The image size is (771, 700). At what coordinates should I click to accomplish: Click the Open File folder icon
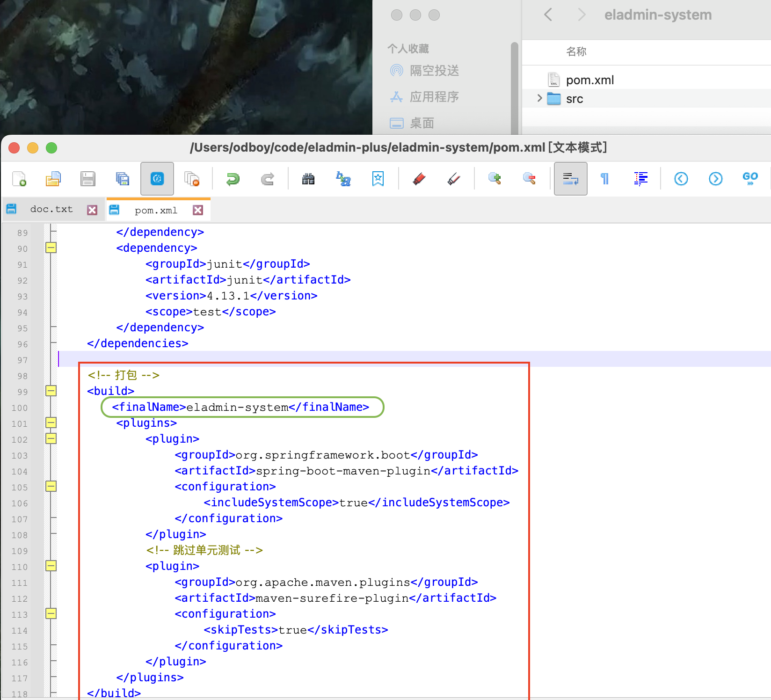click(x=53, y=179)
